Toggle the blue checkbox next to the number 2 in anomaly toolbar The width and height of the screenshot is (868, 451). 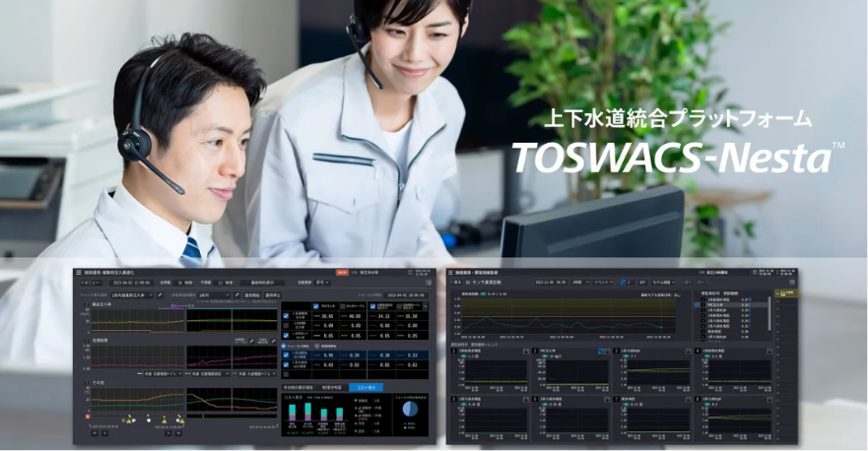624,283
